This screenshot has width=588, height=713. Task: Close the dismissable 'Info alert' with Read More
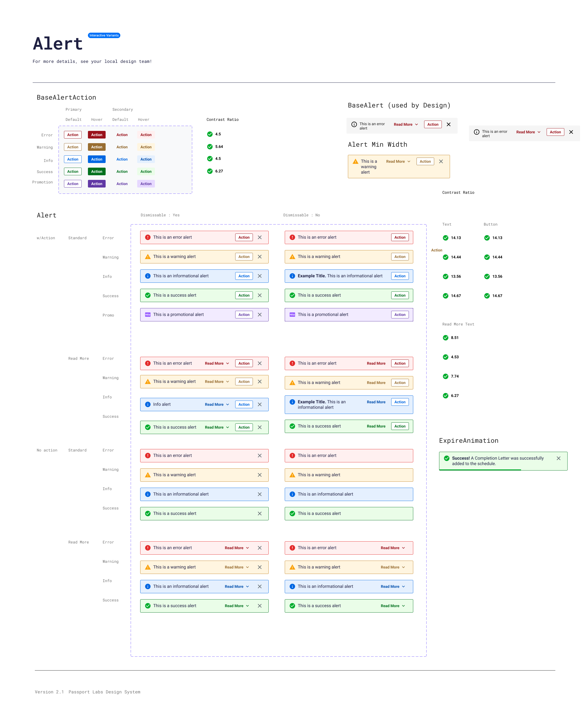(x=259, y=404)
